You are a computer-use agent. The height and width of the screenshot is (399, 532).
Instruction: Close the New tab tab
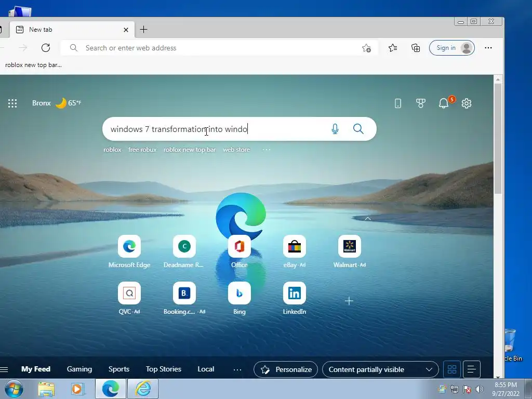[126, 30]
